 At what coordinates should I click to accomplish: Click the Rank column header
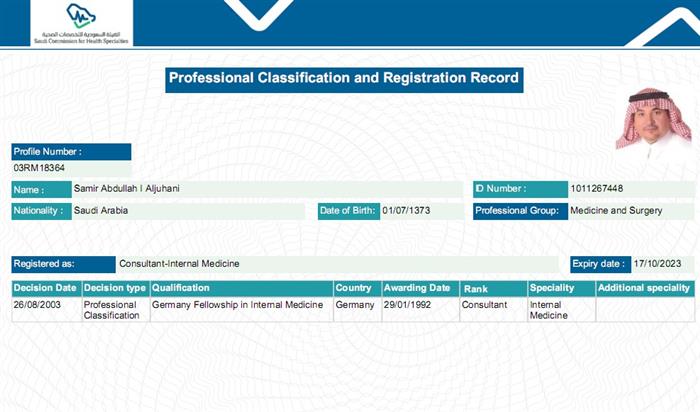(493, 288)
